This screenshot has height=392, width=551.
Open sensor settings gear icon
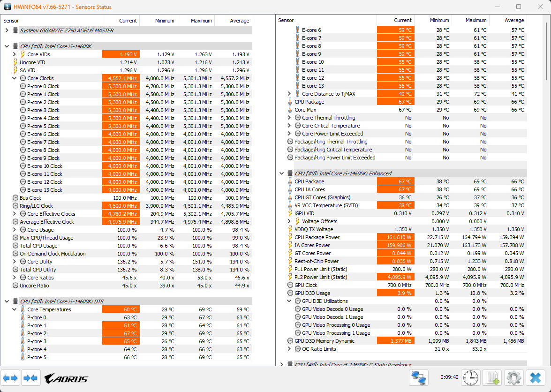click(514, 377)
